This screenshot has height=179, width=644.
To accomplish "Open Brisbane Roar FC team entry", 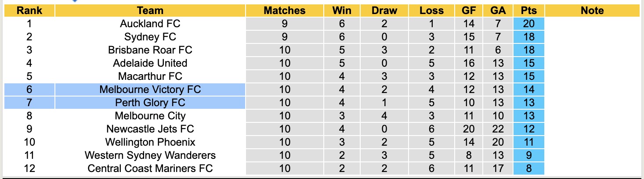I will (150, 50).
